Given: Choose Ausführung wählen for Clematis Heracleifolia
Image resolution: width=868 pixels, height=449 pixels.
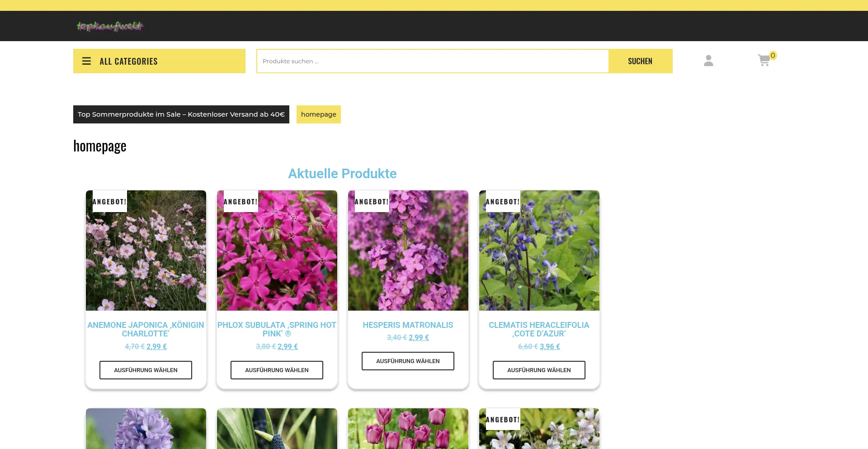Looking at the screenshot, I should point(539,370).
